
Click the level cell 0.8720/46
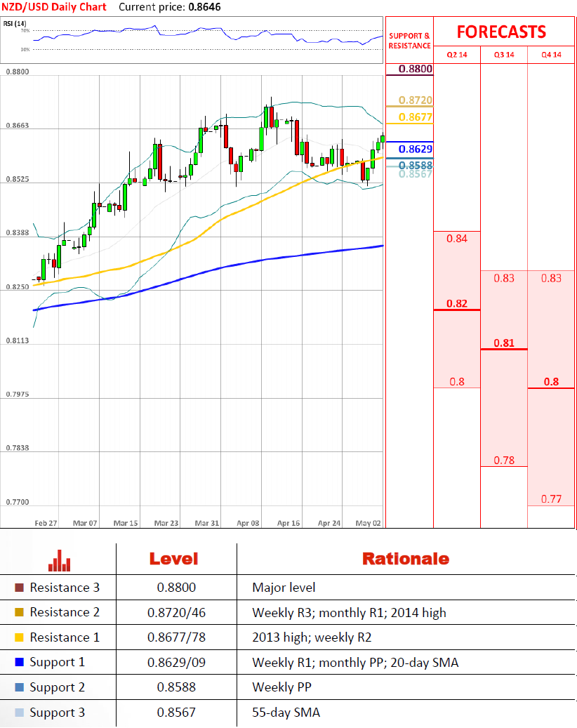176,613
